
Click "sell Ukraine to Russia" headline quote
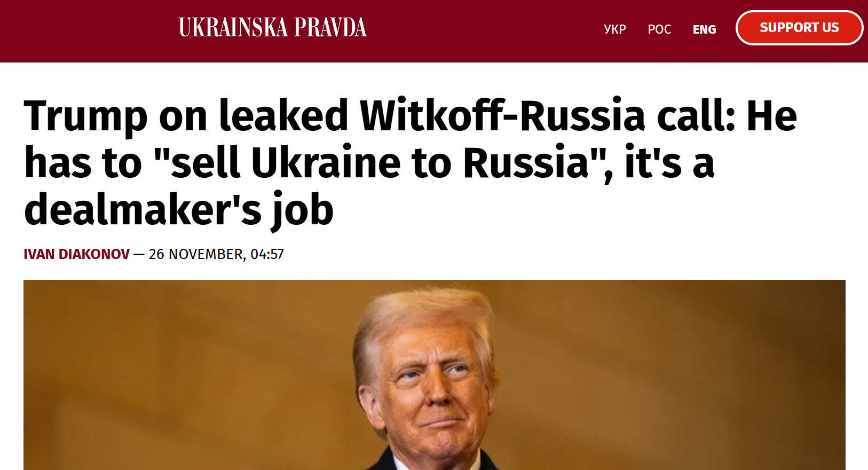379,163
